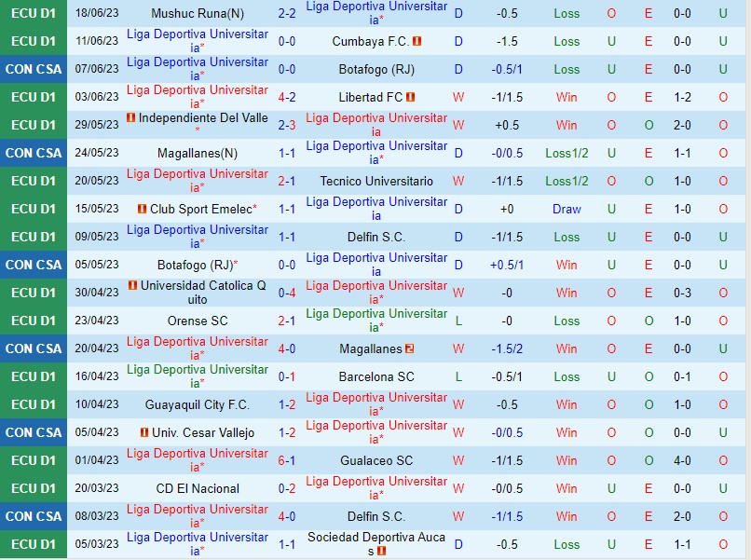Click the 4-0 half-time score in Gualaceo row

tap(682, 461)
